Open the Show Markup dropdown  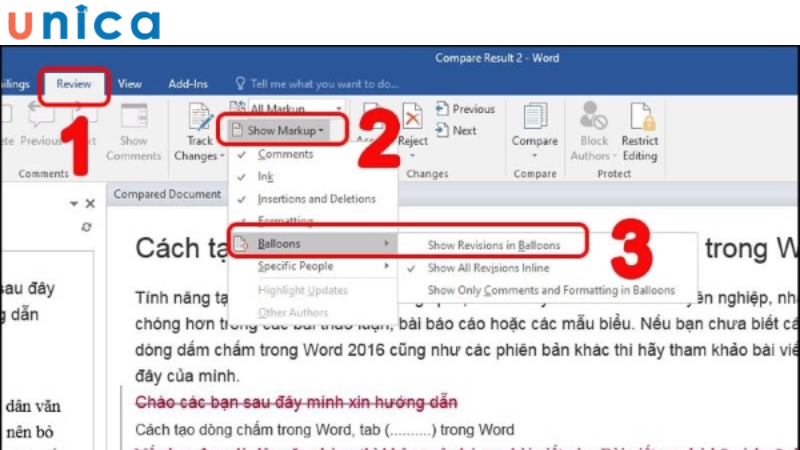(x=279, y=131)
